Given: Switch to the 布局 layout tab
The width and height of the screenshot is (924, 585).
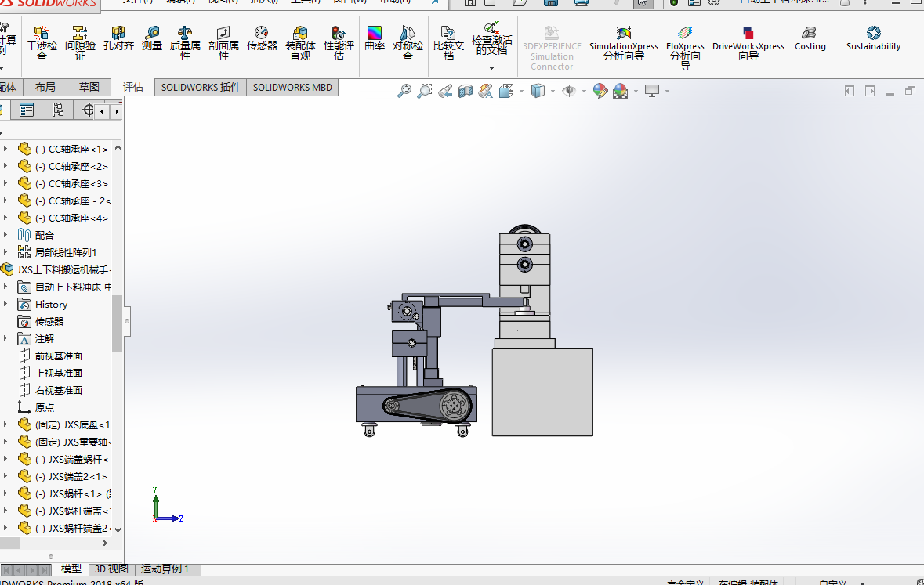Looking at the screenshot, I should coord(45,87).
